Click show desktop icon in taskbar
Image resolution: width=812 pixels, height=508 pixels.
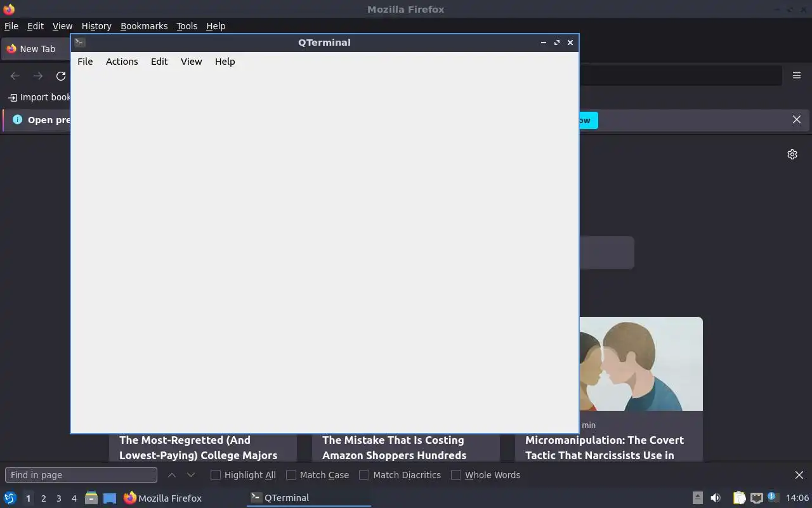[x=110, y=498]
